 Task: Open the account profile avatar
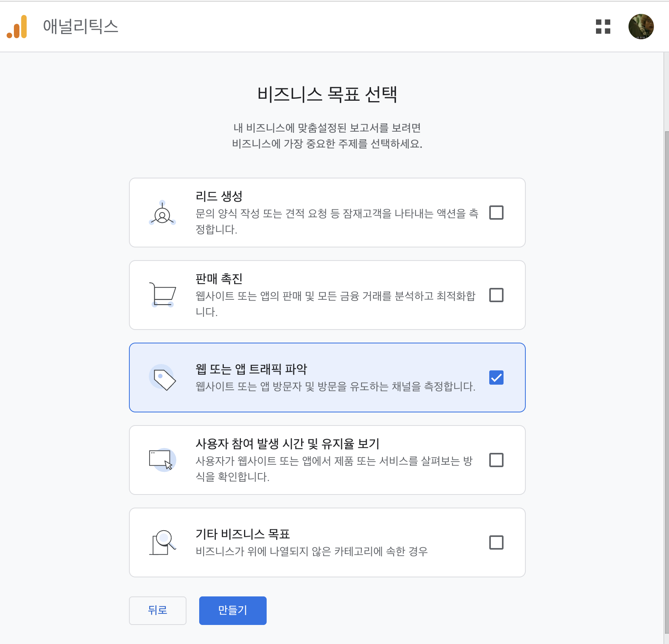[x=641, y=27]
